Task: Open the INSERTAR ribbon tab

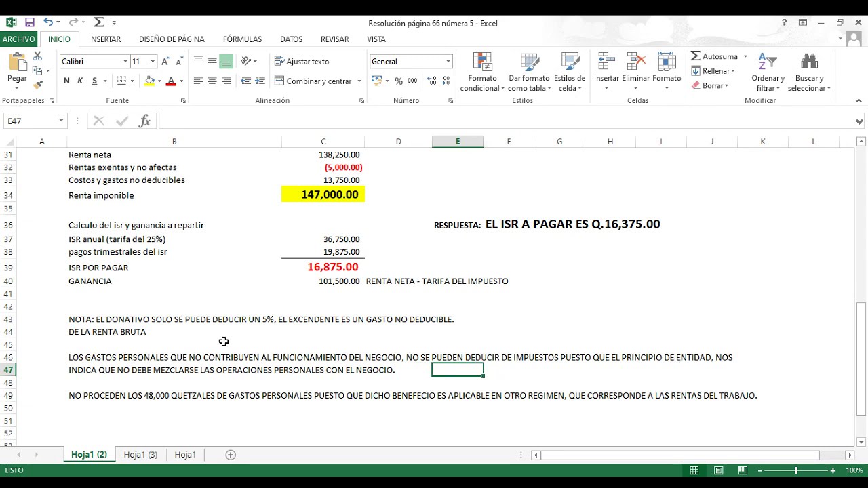Action: (x=104, y=39)
